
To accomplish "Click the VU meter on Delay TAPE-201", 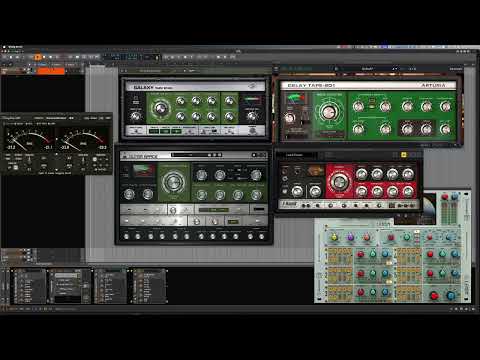I will coord(295,99).
